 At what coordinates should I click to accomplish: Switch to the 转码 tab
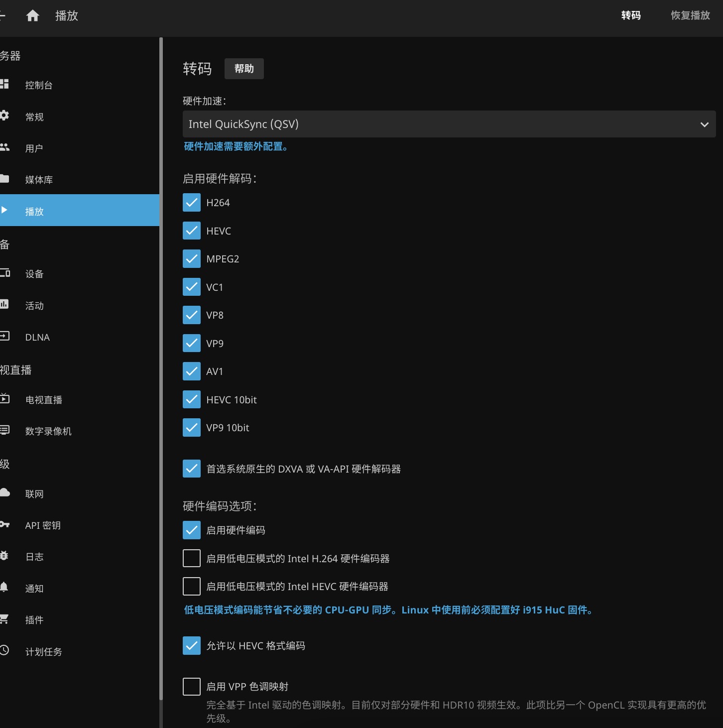coord(631,15)
